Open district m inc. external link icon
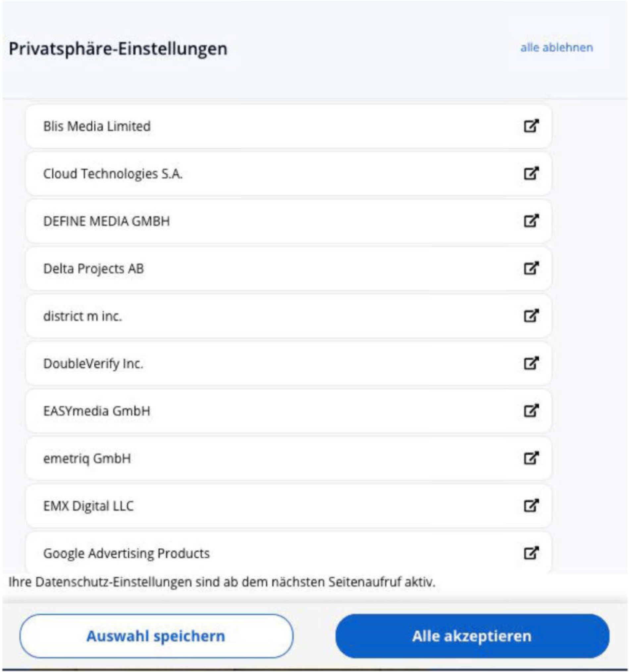This screenshot has height=672, width=629. pyautogui.click(x=531, y=316)
